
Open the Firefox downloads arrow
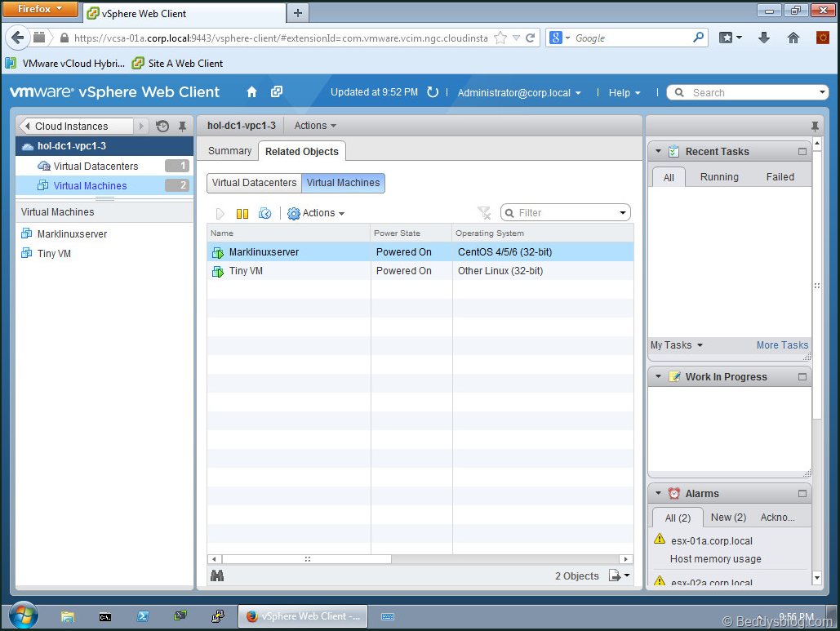(764, 38)
